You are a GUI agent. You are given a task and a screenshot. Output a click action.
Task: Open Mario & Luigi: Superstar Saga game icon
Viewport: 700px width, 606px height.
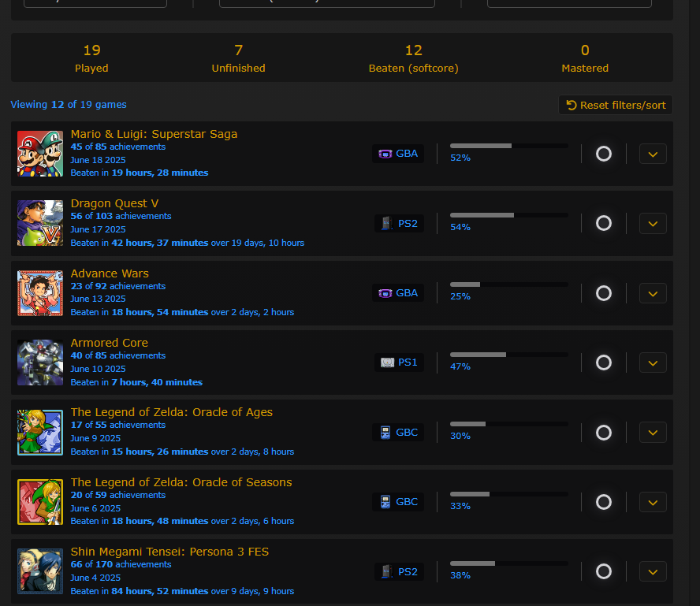pyautogui.click(x=40, y=154)
